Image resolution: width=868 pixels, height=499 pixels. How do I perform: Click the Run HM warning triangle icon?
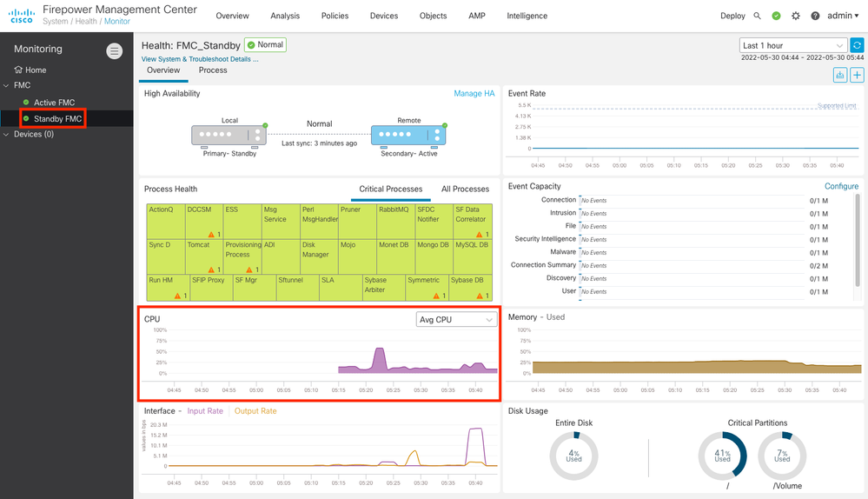pos(177,296)
